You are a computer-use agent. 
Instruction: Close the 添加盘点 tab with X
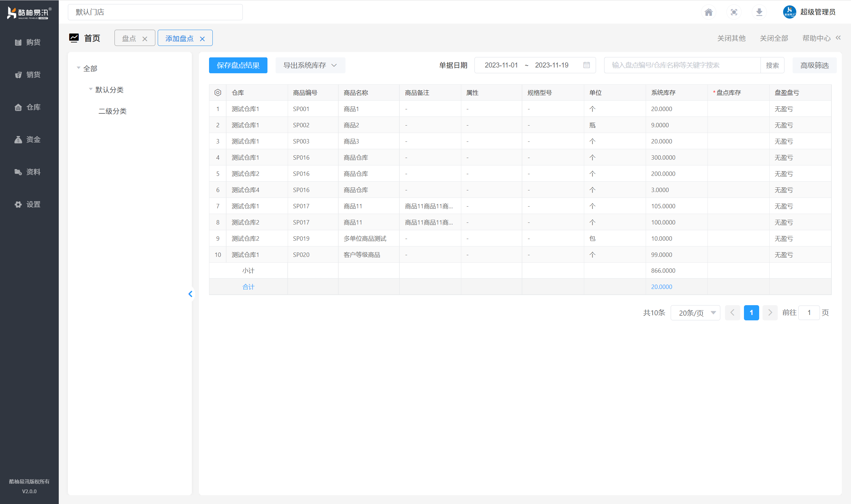click(203, 39)
